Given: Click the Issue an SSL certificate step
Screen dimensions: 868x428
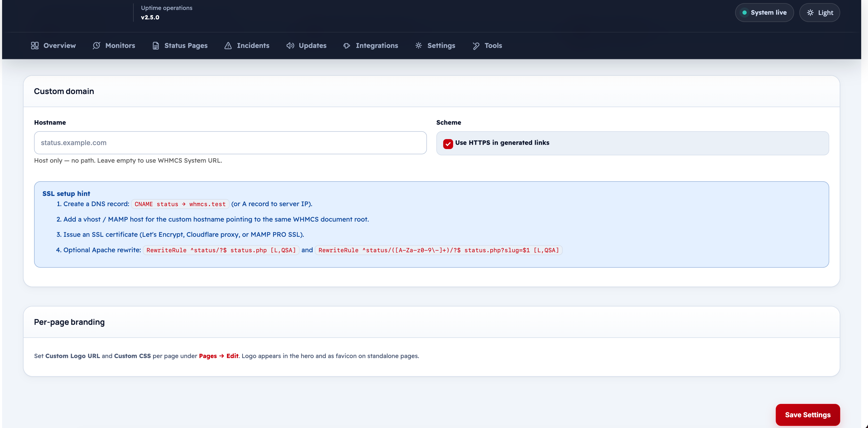Looking at the screenshot, I should click(184, 234).
